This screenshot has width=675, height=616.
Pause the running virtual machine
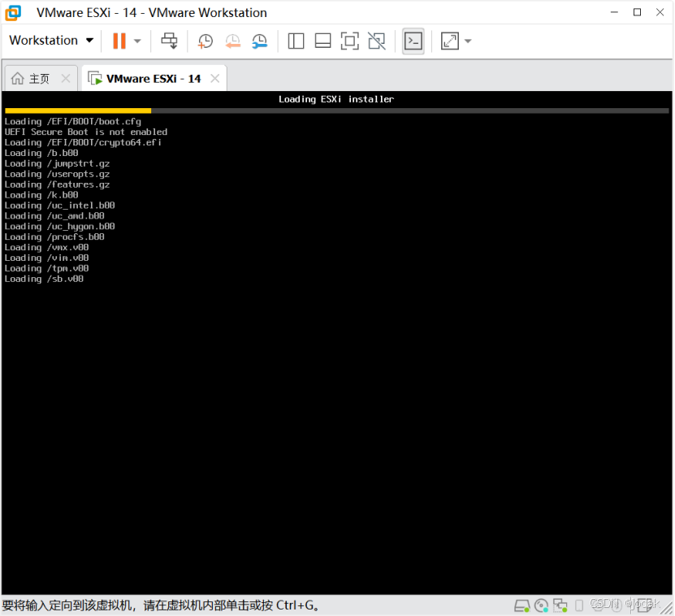pyautogui.click(x=119, y=41)
